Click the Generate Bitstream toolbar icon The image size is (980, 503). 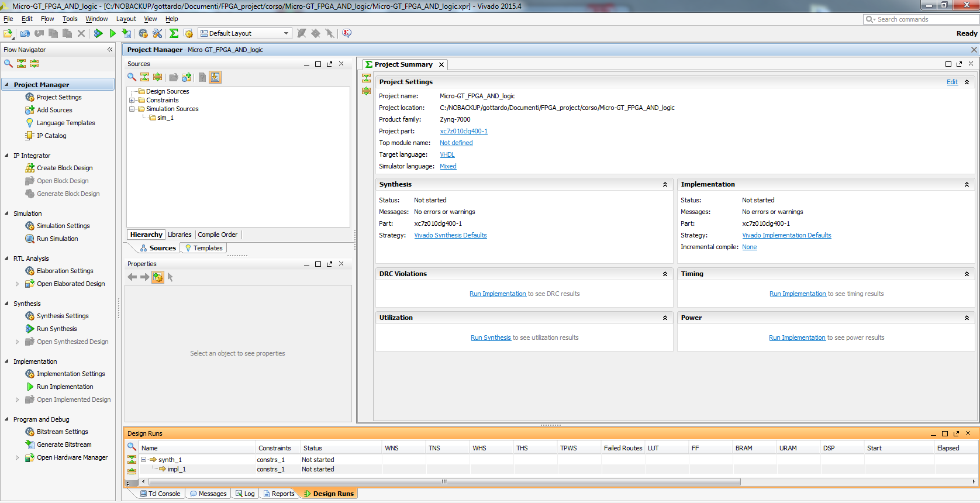point(126,33)
